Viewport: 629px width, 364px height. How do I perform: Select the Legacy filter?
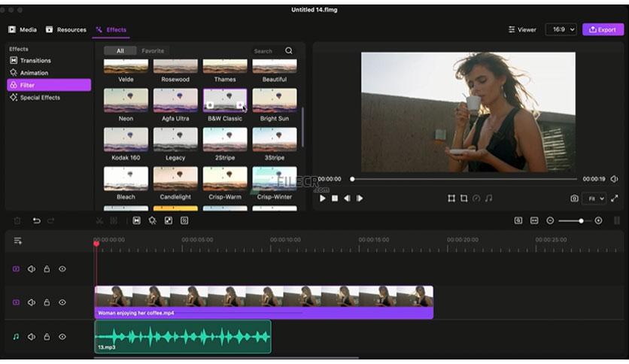[x=175, y=139]
